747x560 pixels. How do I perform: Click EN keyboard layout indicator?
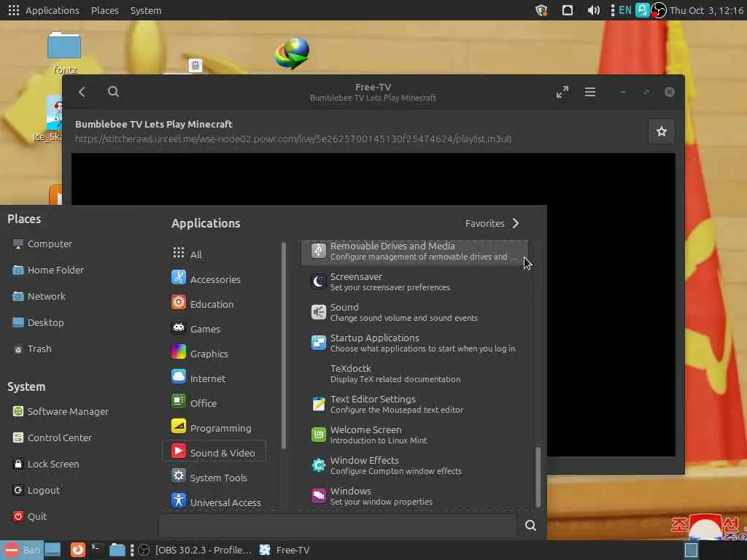click(624, 10)
